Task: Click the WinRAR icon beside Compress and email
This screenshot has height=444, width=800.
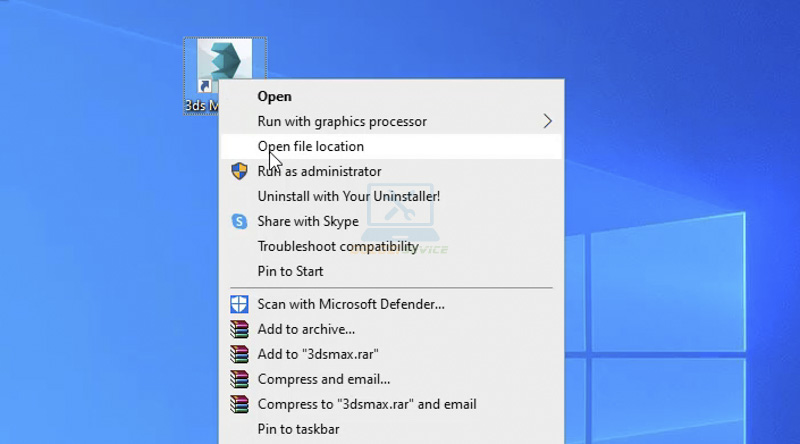Action: (239, 379)
